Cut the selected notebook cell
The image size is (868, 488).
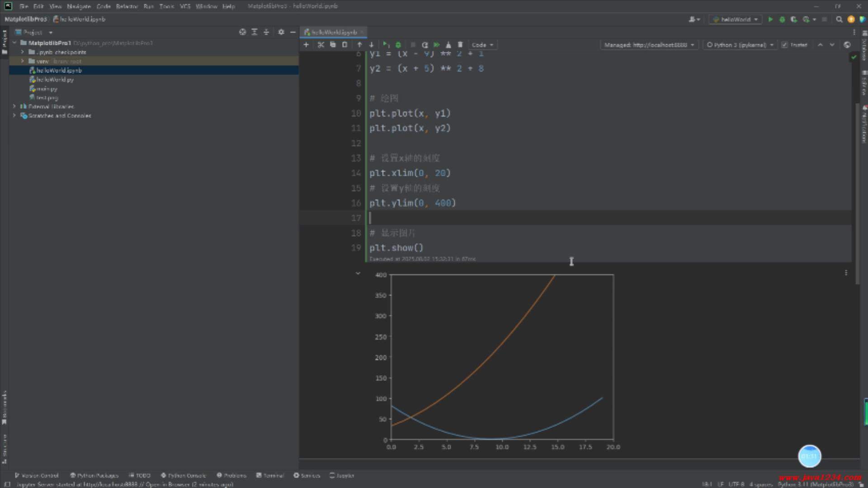click(x=321, y=45)
